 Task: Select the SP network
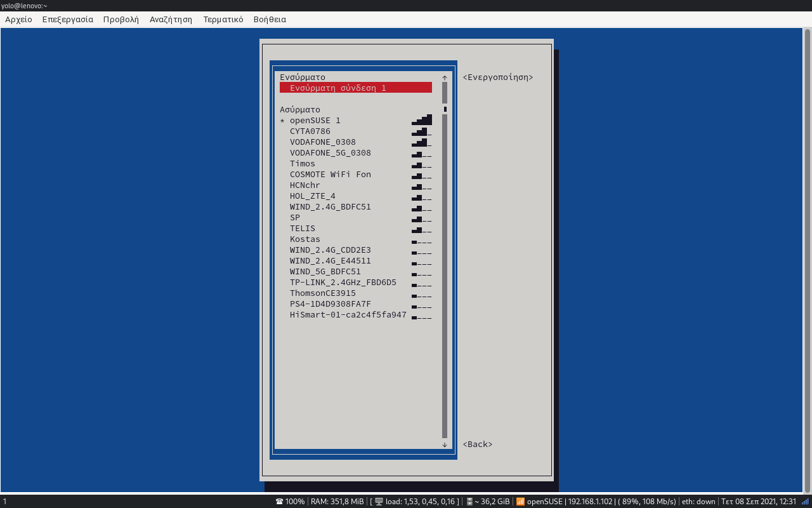click(x=356, y=217)
